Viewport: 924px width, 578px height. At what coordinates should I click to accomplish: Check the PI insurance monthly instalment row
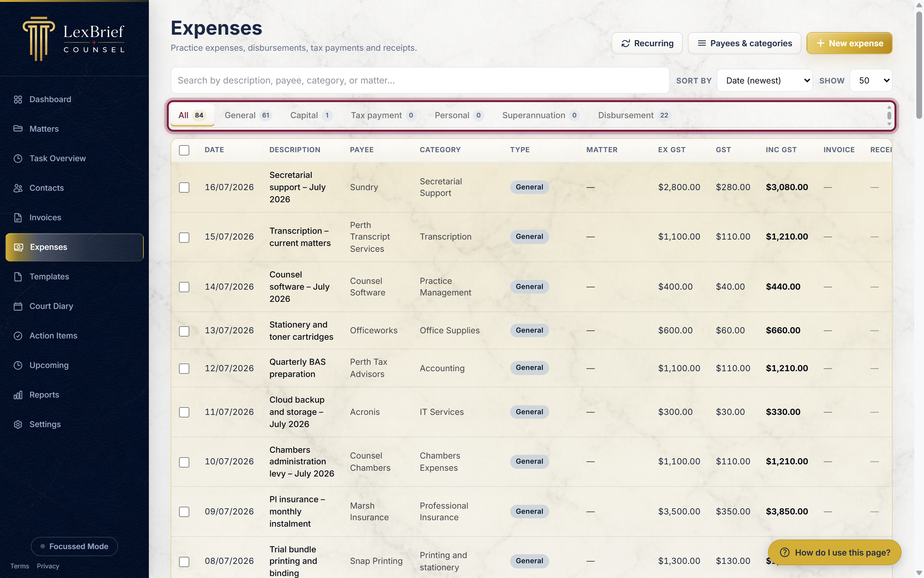click(184, 512)
